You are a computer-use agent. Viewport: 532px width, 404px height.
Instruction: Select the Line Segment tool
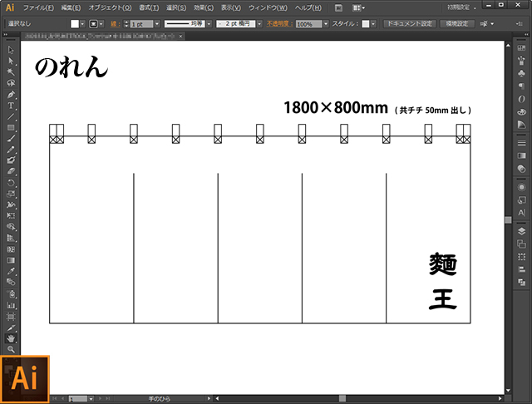[x=11, y=116]
